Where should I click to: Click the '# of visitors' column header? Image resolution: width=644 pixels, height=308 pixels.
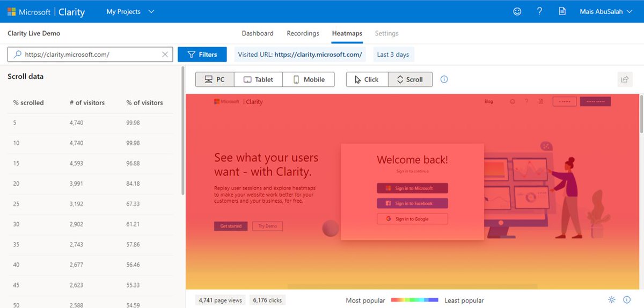click(87, 102)
